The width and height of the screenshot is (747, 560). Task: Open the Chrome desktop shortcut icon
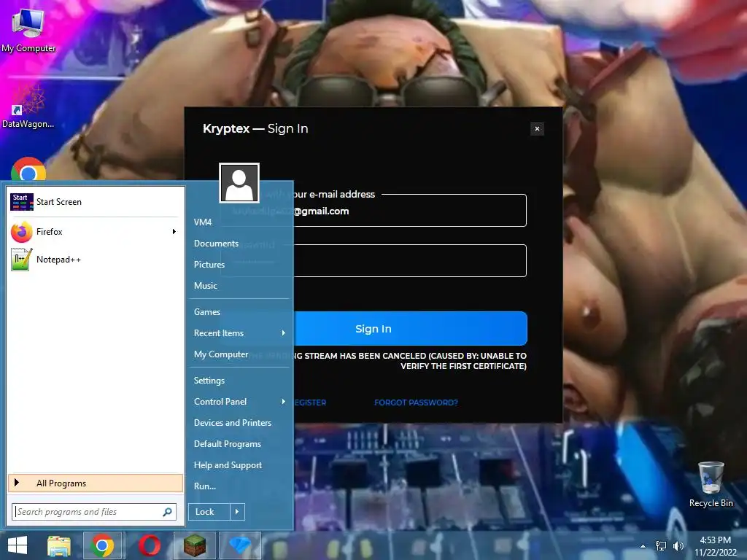[28, 169]
